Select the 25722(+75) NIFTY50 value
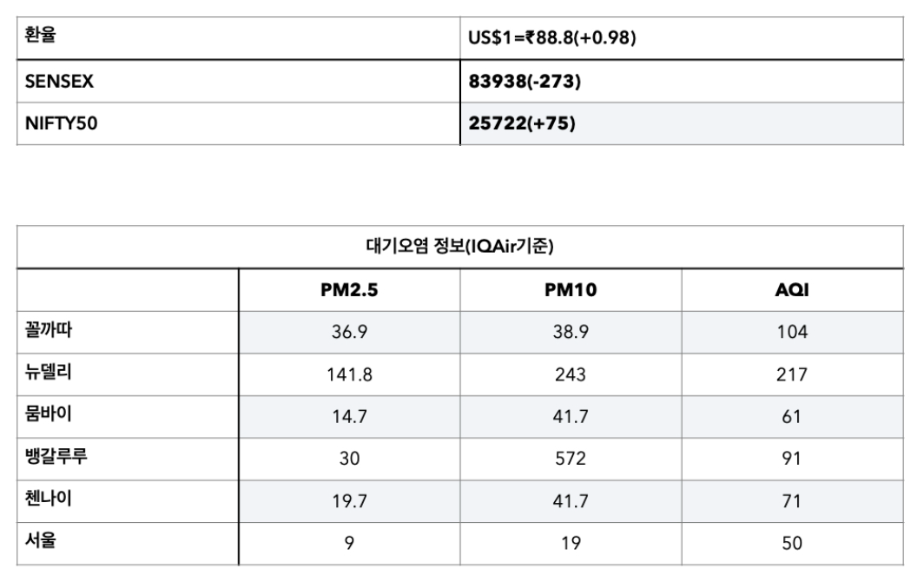924x582 pixels. 522,124
